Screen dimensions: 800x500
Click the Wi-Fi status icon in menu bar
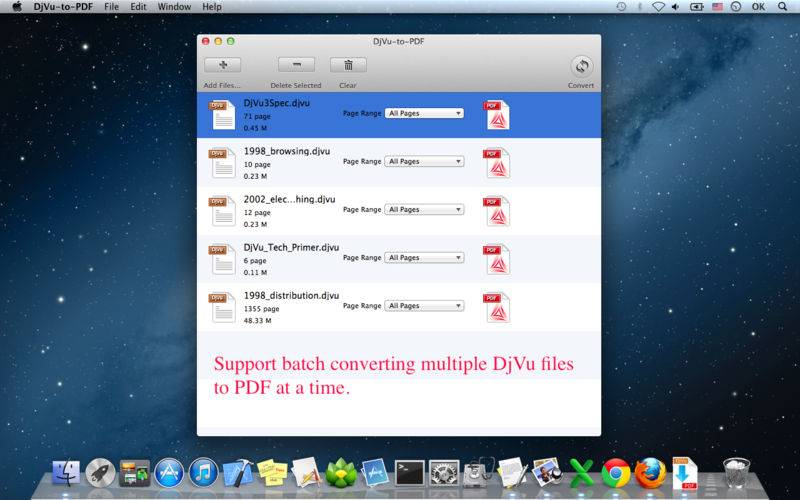click(x=659, y=7)
